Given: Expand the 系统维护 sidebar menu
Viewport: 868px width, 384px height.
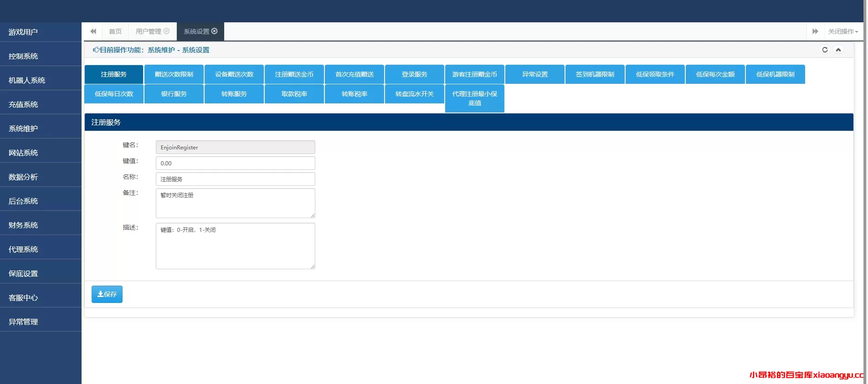Looking at the screenshot, I should pos(23,128).
